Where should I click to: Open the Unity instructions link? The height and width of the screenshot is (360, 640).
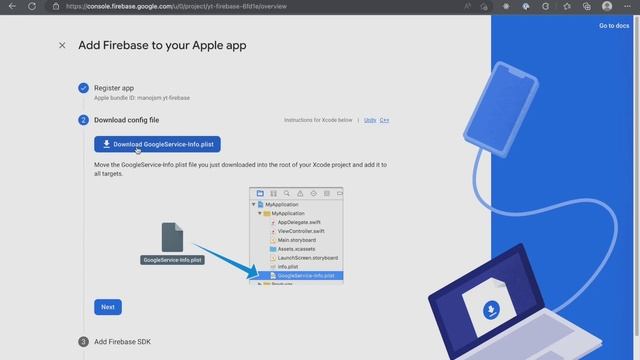tap(370, 120)
